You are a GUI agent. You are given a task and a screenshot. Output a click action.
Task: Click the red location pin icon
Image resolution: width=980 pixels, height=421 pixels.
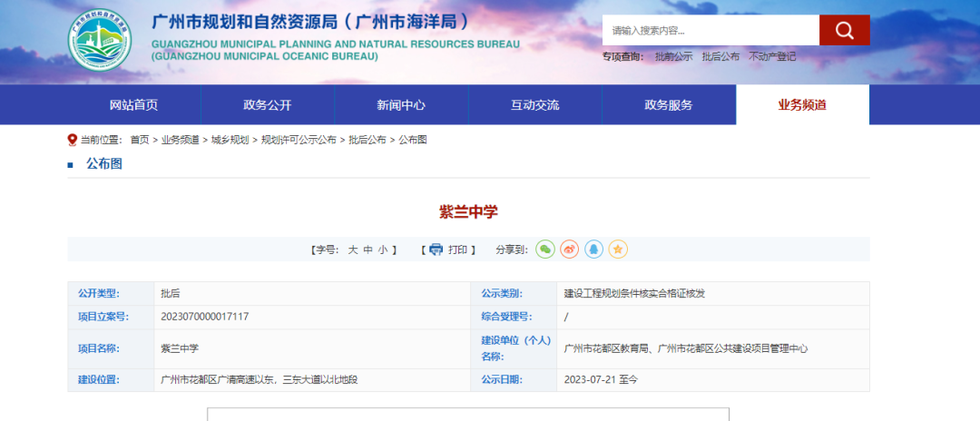click(x=73, y=140)
